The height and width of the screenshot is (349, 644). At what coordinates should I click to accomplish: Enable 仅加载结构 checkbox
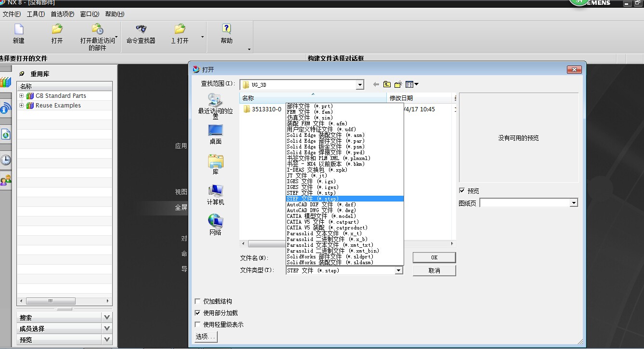pos(197,301)
